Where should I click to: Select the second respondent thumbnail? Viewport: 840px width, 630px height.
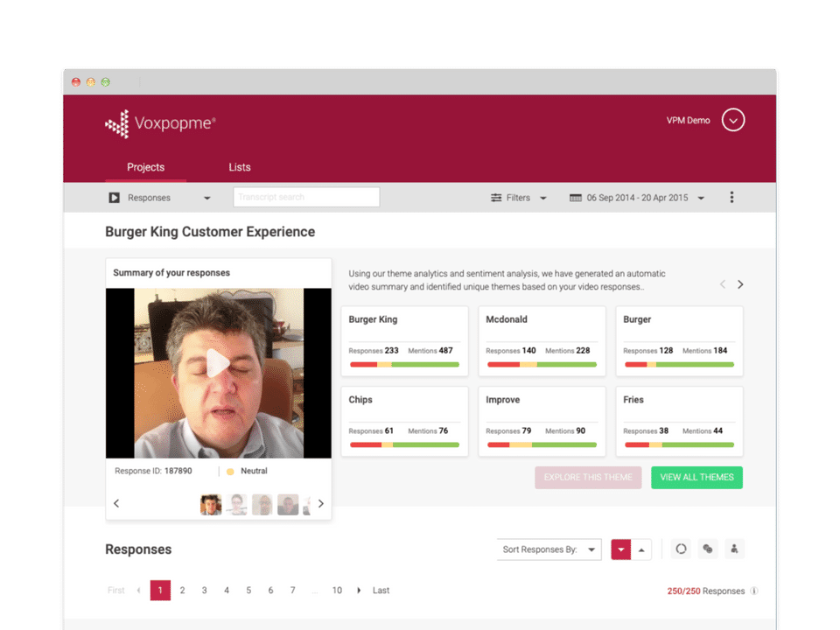click(x=236, y=505)
